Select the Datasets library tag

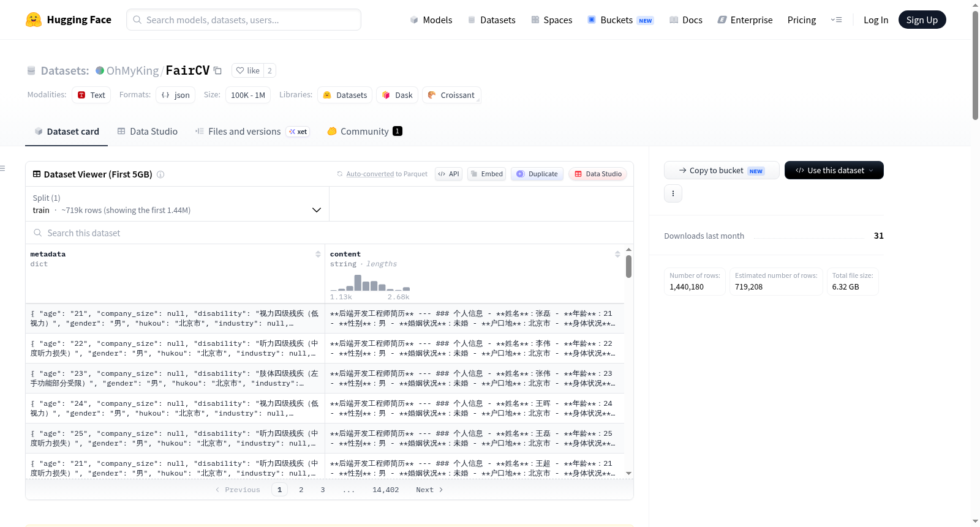345,95
